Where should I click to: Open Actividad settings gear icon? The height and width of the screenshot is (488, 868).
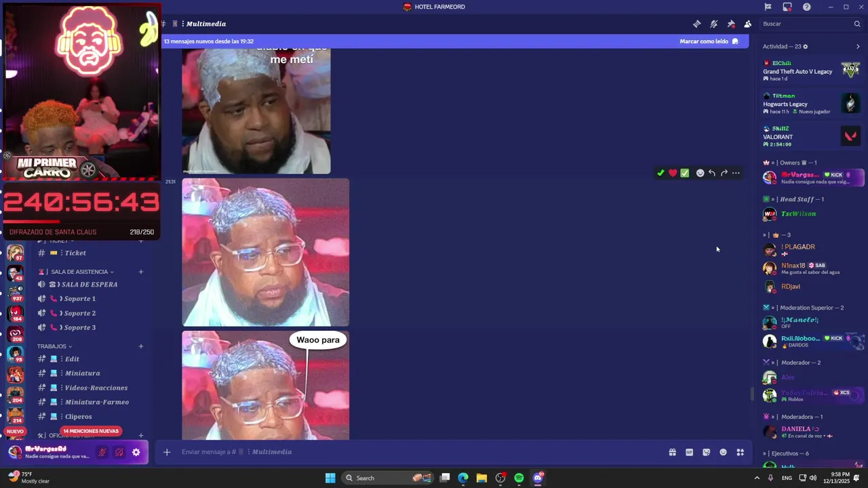[806, 47]
